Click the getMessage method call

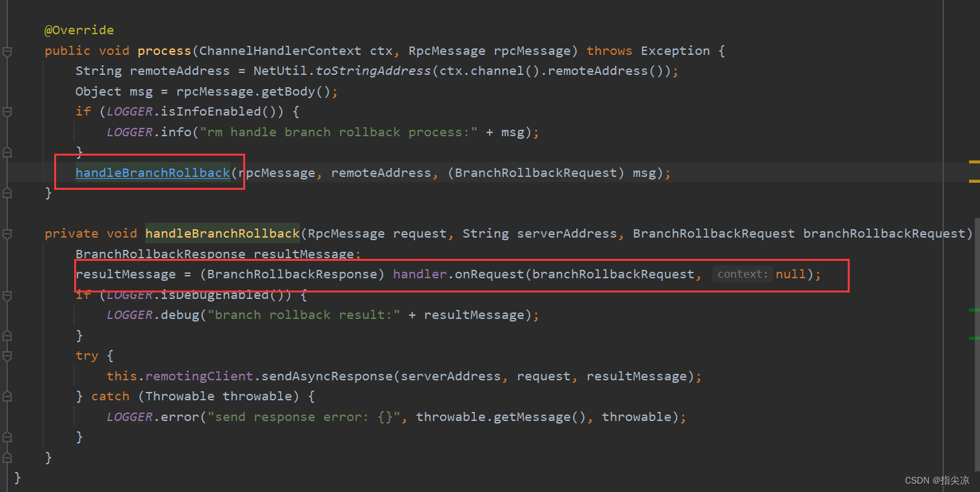pyautogui.click(x=532, y=417)
